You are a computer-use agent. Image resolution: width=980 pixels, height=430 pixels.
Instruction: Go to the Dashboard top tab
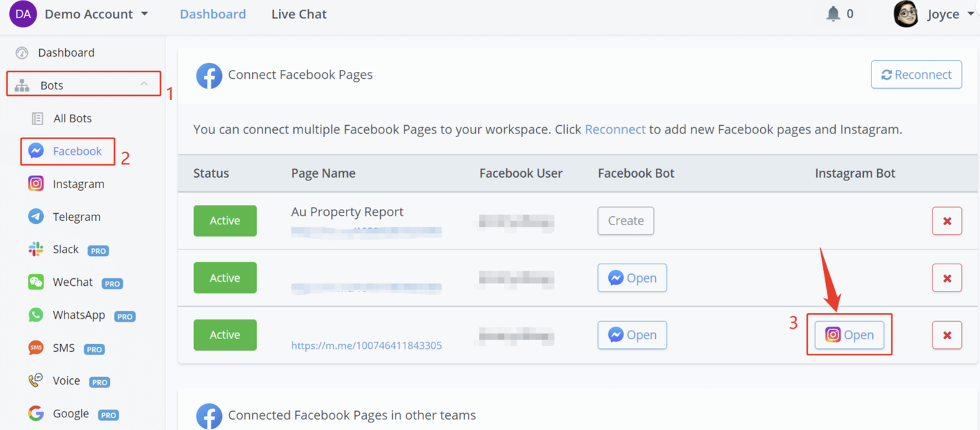pyautogui.click(x=213, y=14)
